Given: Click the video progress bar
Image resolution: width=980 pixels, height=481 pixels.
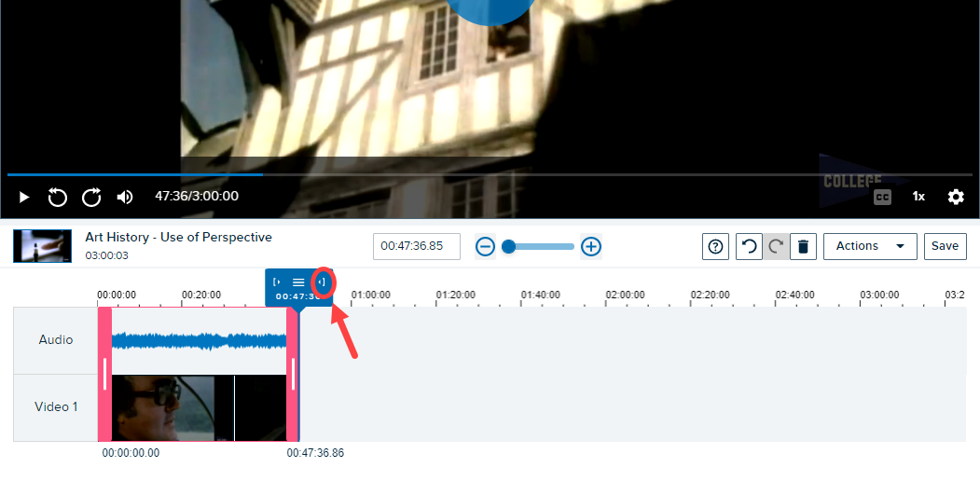Looking at the screenshot, I should (490, 175).
